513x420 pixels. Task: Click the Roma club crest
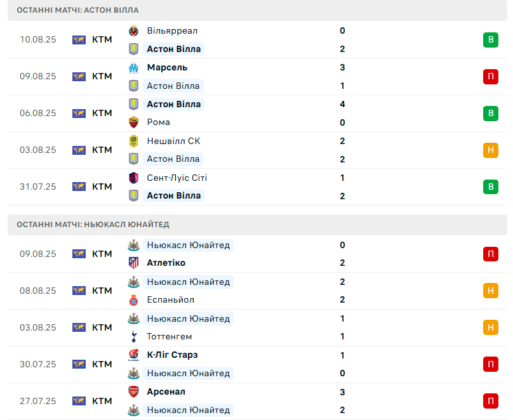tap(133, 122)
